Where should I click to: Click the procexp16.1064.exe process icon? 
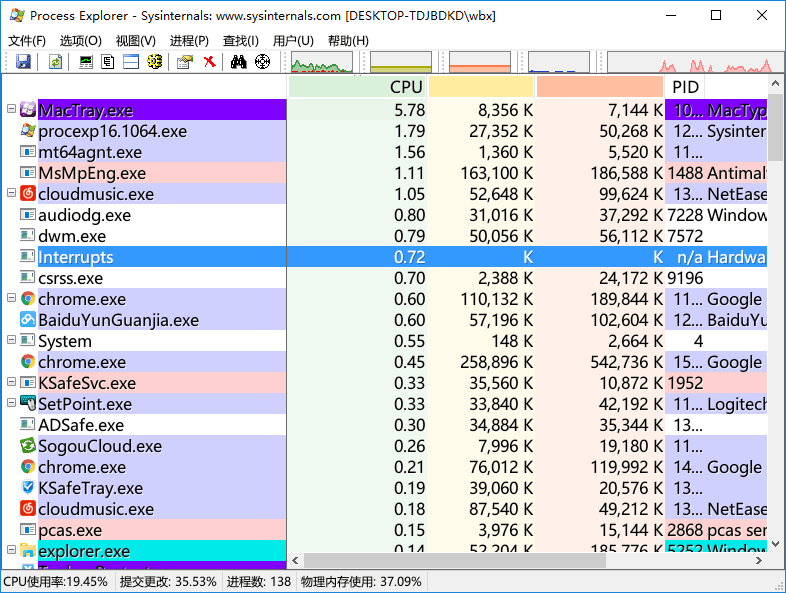tap(28, 131)
